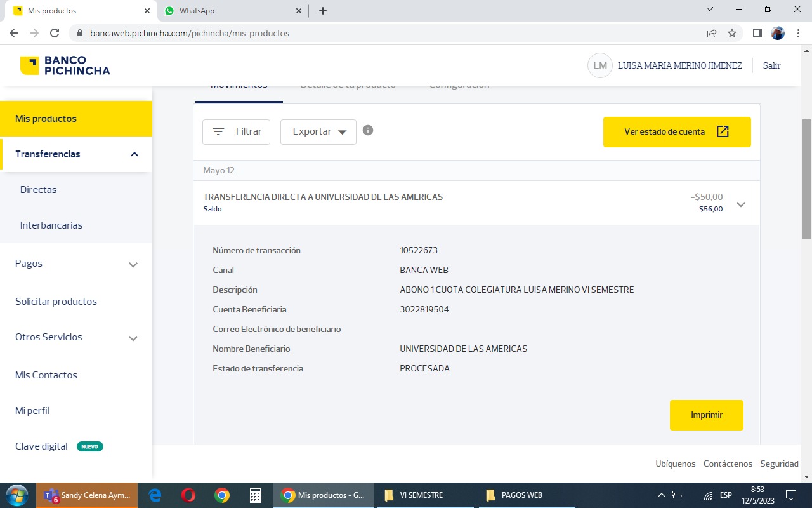Viewport: 812px width, 508px height.
Task: Open Ver estado de cuenta
Action: coord(676,132)
